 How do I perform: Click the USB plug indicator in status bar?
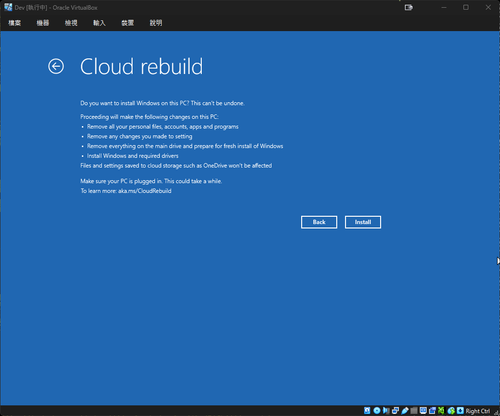pos(405,411)
